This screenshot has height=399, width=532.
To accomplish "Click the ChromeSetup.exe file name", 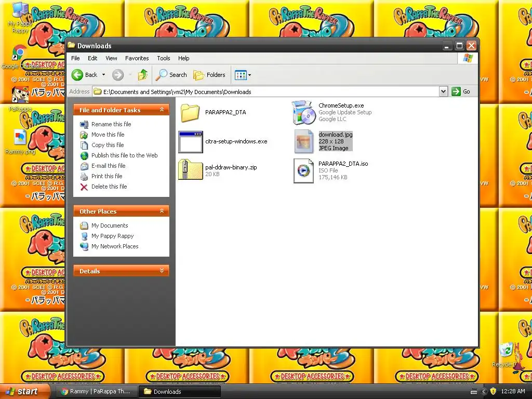I will coord(341,105).
